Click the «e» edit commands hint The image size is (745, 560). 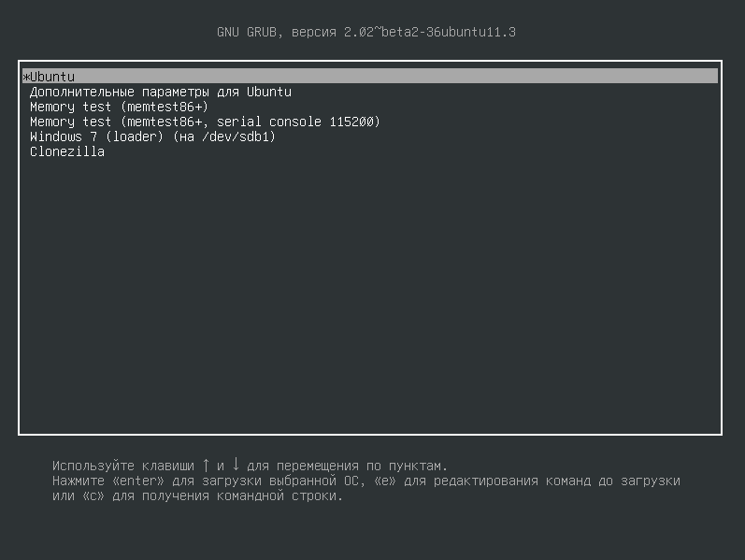[385, 481]
